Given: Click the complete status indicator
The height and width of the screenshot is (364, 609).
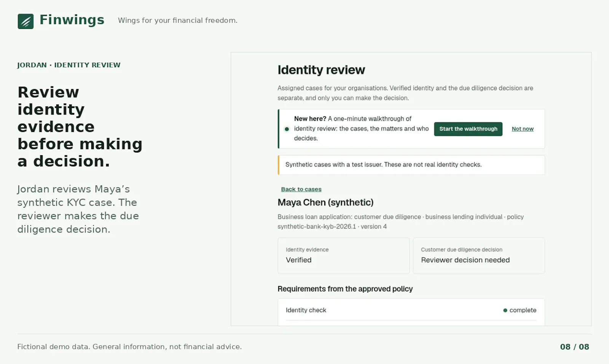Looking at the screenshot, I should click(x=520, y=310).
